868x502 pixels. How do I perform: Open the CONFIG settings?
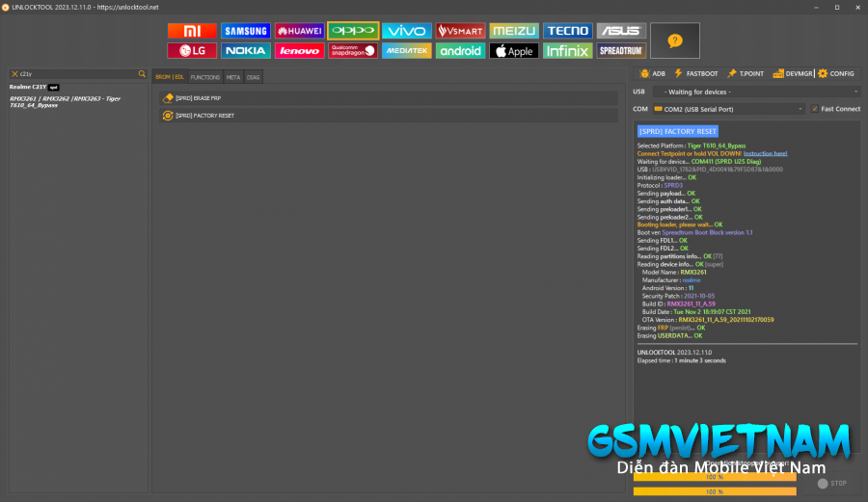836,73
